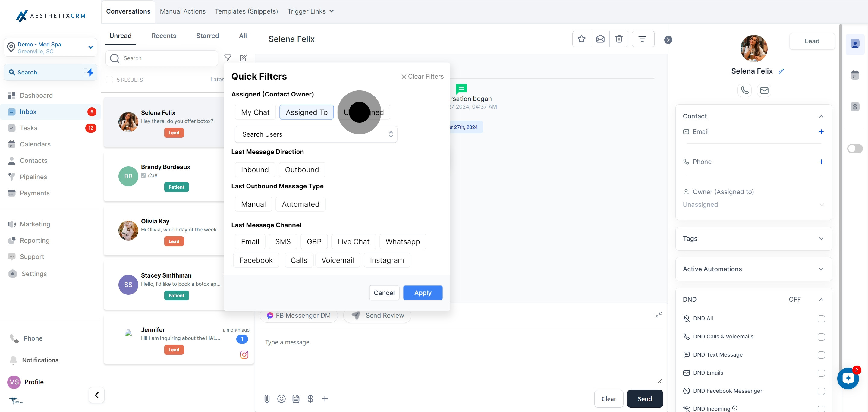Attach a file with paperclip icon
Viewport: 868px width, 412px height.
[x=267, y=399]
